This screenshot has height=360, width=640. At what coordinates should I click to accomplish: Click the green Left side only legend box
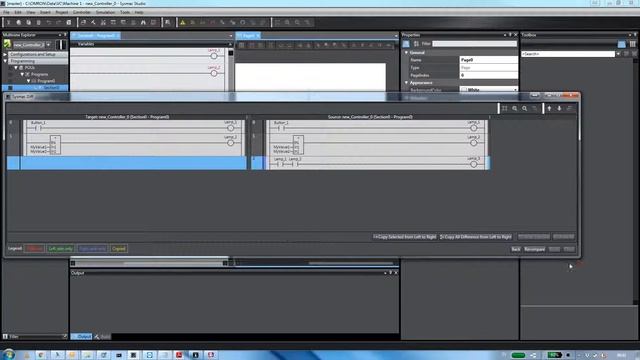60,249
